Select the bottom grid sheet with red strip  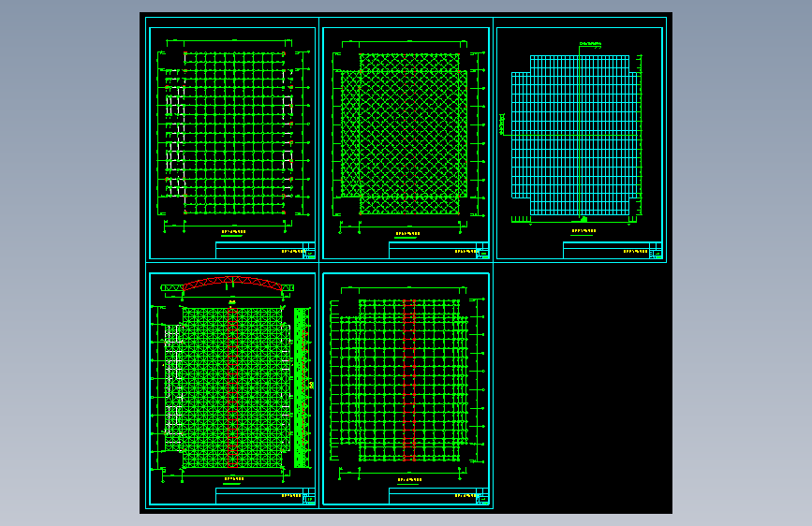point(406,388)
